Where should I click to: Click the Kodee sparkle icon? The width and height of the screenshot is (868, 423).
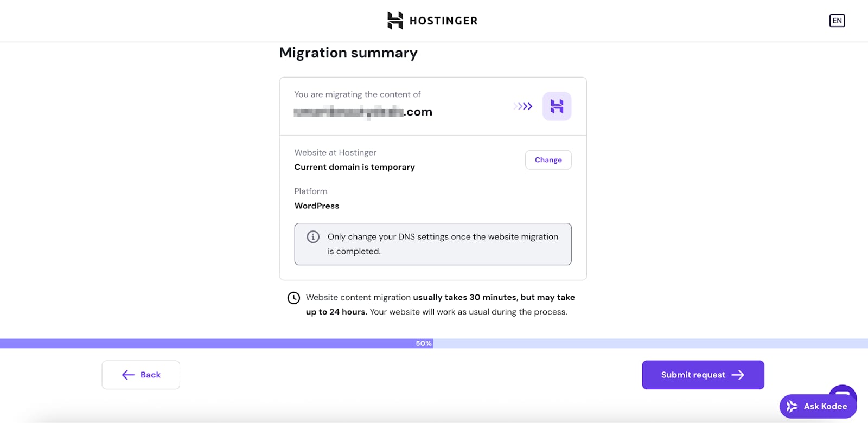click(792, 406)
